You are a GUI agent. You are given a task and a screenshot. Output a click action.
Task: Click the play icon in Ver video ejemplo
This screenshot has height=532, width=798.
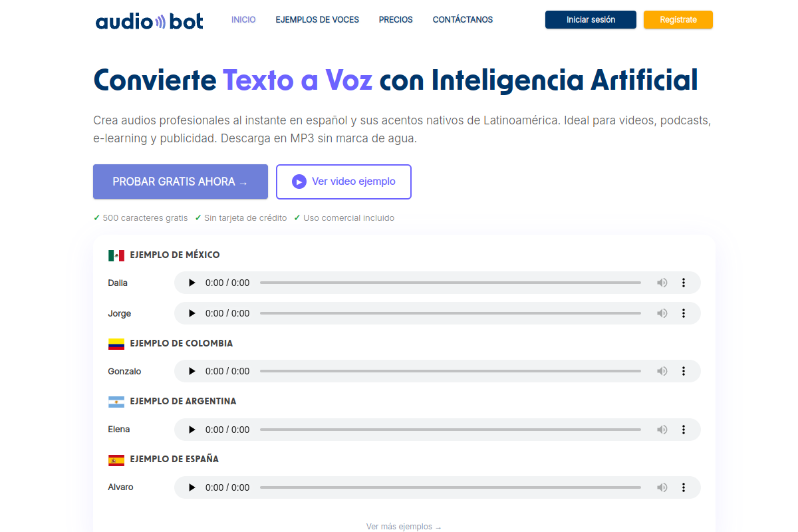coord(299,182)
